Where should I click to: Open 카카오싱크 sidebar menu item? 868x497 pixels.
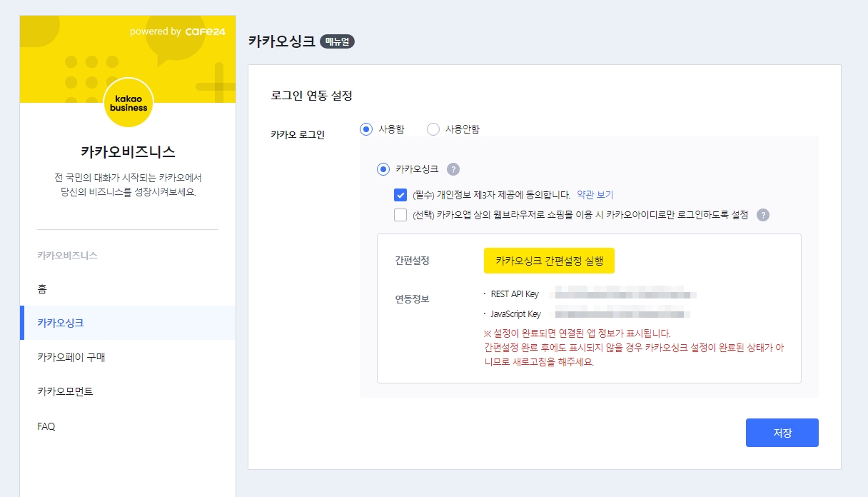point(128,323)
